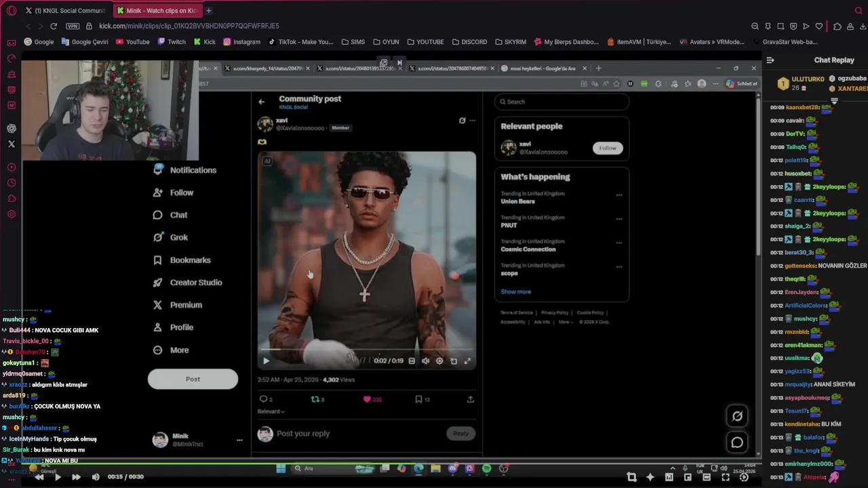Repost the community post
Screen dimensions: 868x488
pyautogui.click(x=315, y=399)
